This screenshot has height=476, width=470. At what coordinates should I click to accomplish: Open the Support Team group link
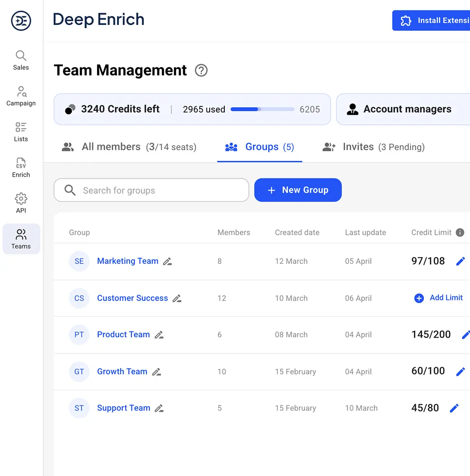coord(124,408)
